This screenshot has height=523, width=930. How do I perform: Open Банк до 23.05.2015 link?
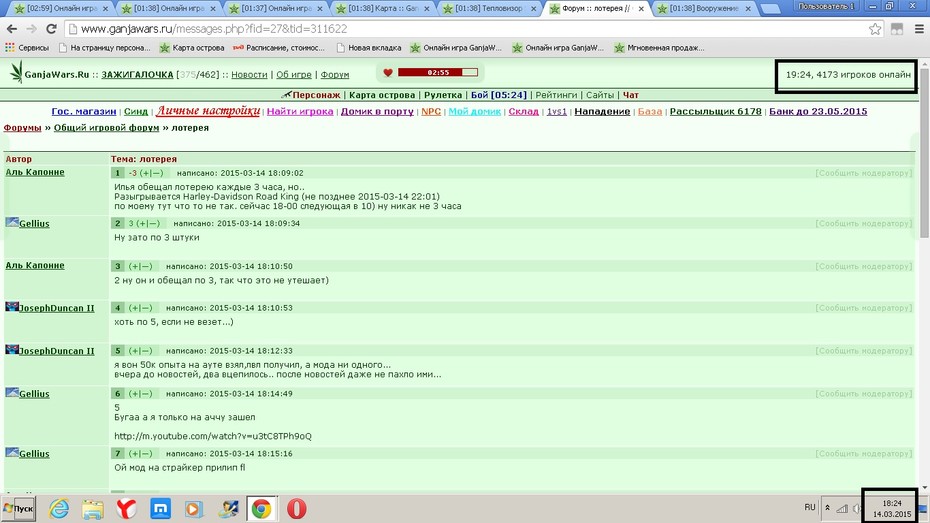818,111
